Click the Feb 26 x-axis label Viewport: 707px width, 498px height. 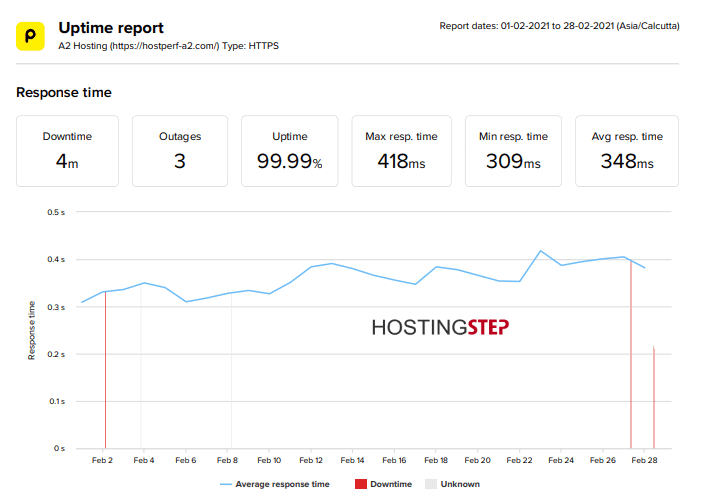[603, 460]
